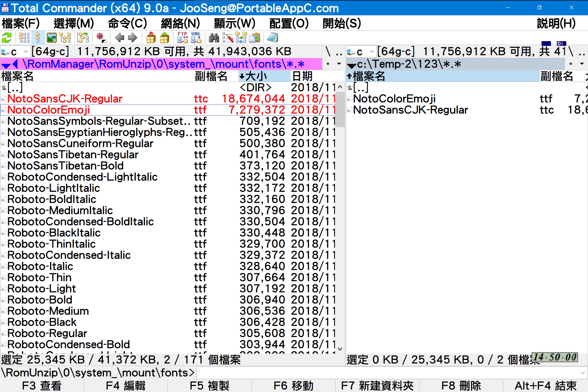The width and height of the screenshot is (588, 392).
Task: Click right panel parent directory '..' button
Action: [x=582, y=52]
